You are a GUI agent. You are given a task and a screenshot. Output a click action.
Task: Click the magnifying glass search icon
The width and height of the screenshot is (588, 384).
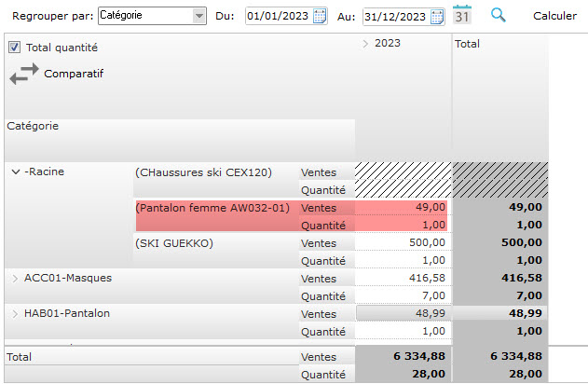coord(499,16)
